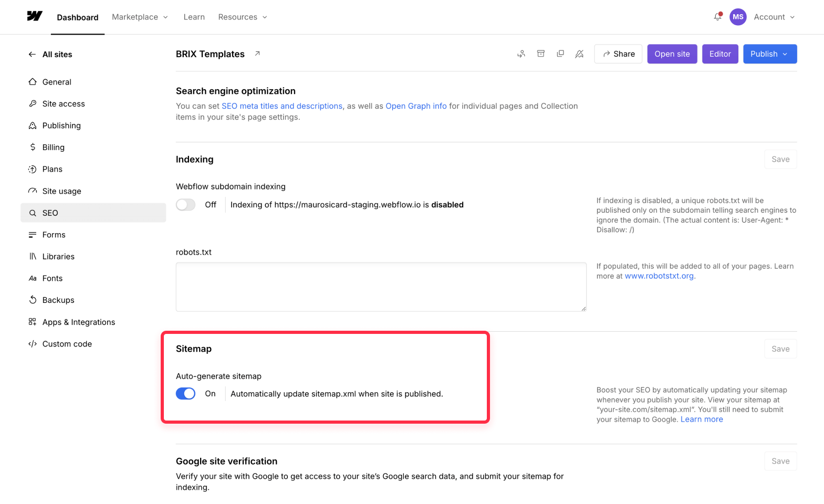Click the Fonts Aa icon
824x504 pixels.
[33, 278]
